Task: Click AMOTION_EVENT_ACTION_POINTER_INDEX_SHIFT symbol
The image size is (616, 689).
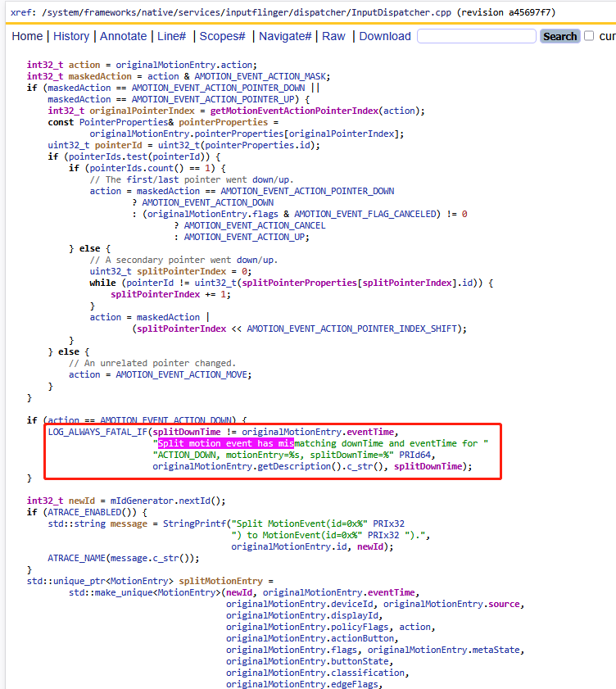Action: pos(352,329)
